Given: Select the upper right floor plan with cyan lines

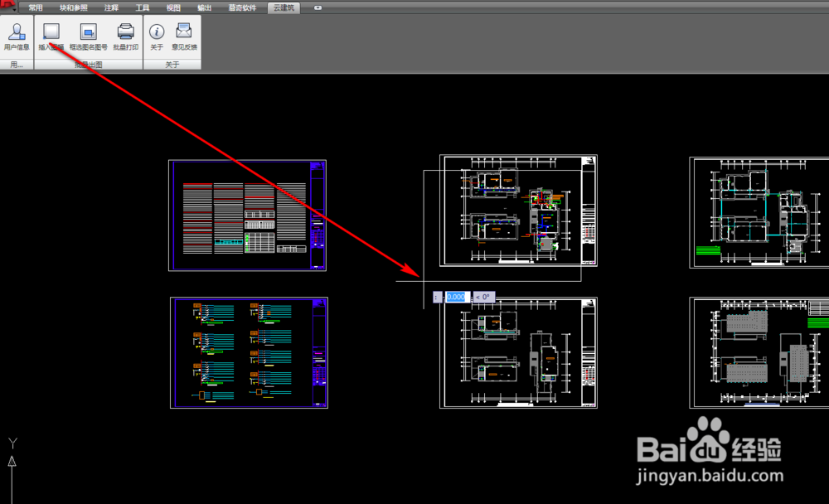Looking at the screenshot, I should click(x=759, y=212).
